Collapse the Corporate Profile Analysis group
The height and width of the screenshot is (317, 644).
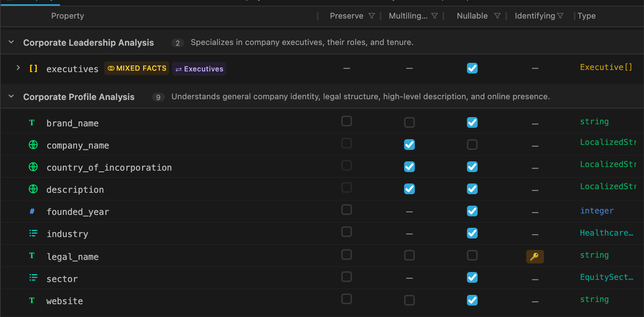pyautogui.click(x=11, y=96)
